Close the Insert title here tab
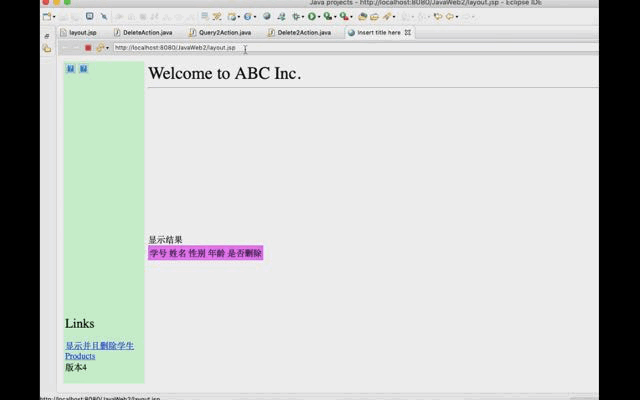 point(408,32)
